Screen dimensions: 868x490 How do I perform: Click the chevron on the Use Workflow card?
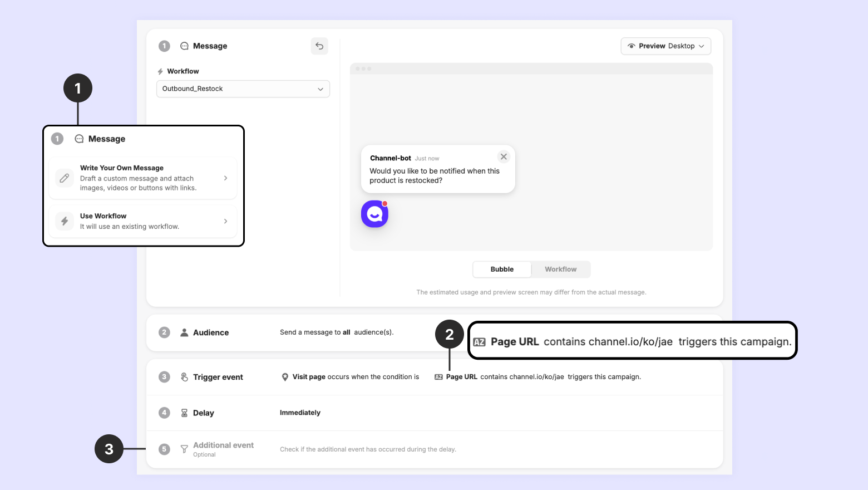click(x=225, y=221)
